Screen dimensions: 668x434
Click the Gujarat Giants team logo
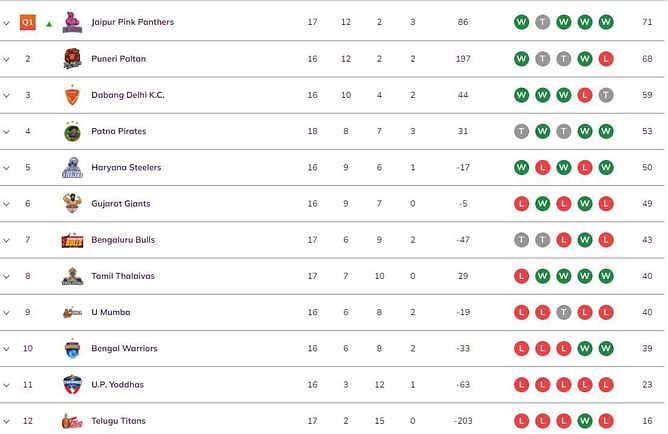72,204
